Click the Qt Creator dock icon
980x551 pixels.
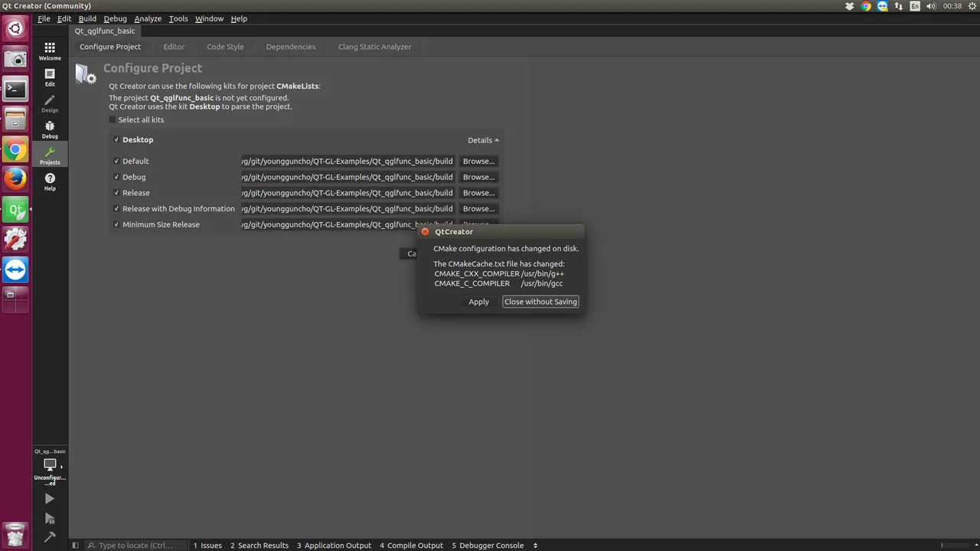click(x=15, y=209)
